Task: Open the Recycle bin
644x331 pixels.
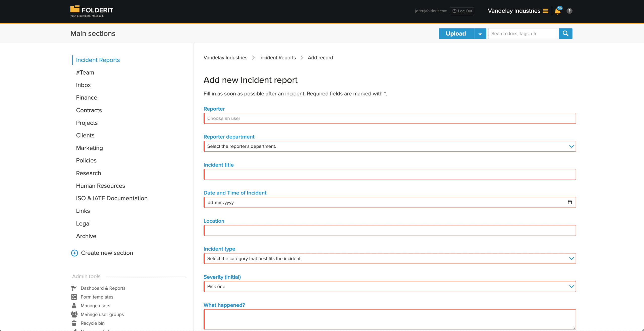Action: click(x=92, y=323)
